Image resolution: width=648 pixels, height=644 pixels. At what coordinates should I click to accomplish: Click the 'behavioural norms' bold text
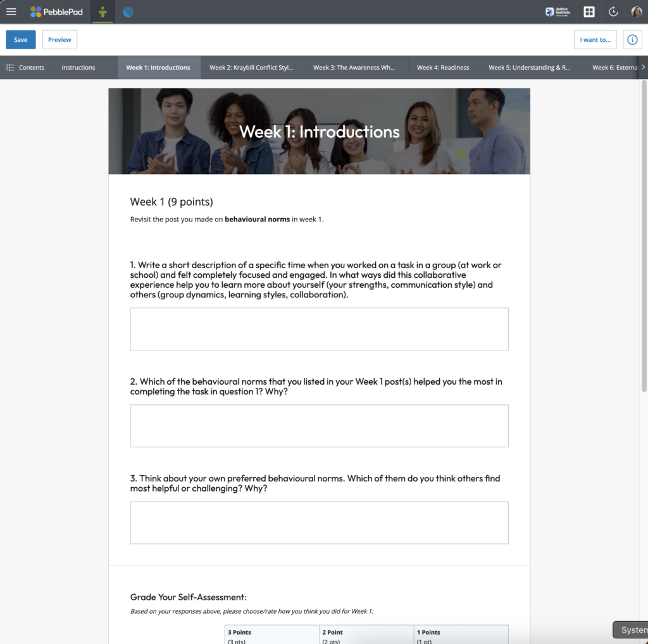click(257, 220)
